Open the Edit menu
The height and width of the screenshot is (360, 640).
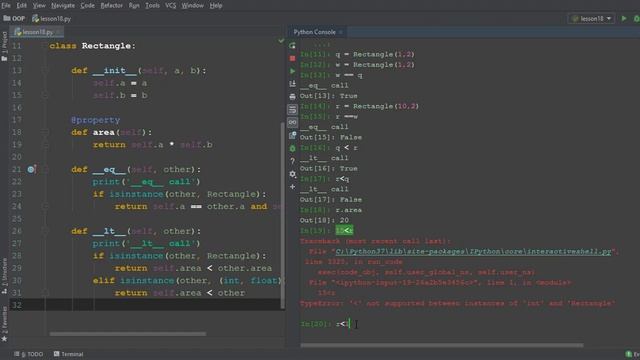coord(21,5)
